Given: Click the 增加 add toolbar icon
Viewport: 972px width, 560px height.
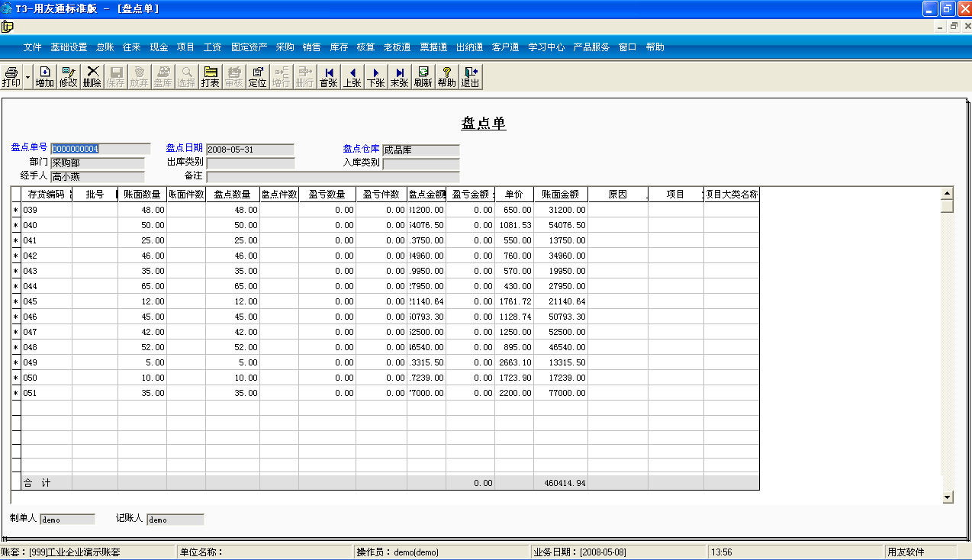Looking at the screenshot, I should (45, 77).
